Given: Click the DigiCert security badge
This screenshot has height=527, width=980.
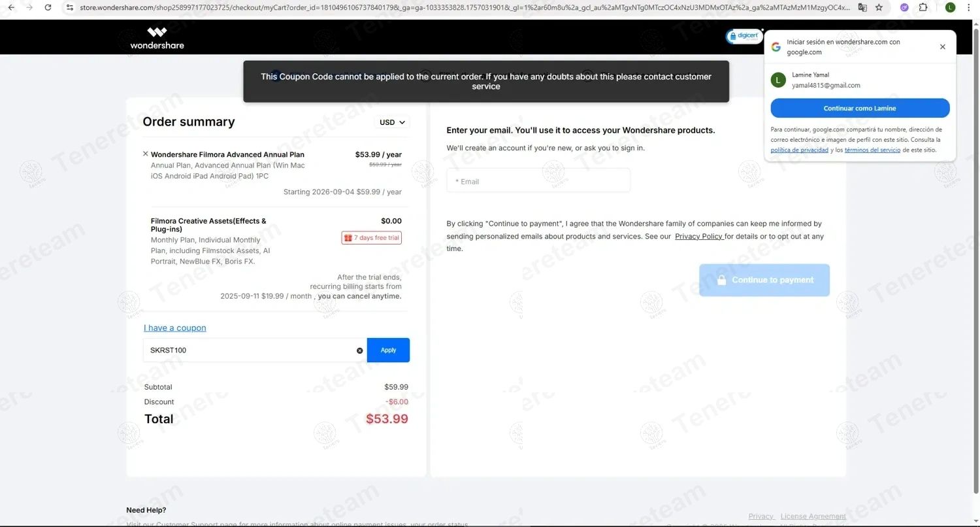Looking at the screenshot, I should (743, 36).
